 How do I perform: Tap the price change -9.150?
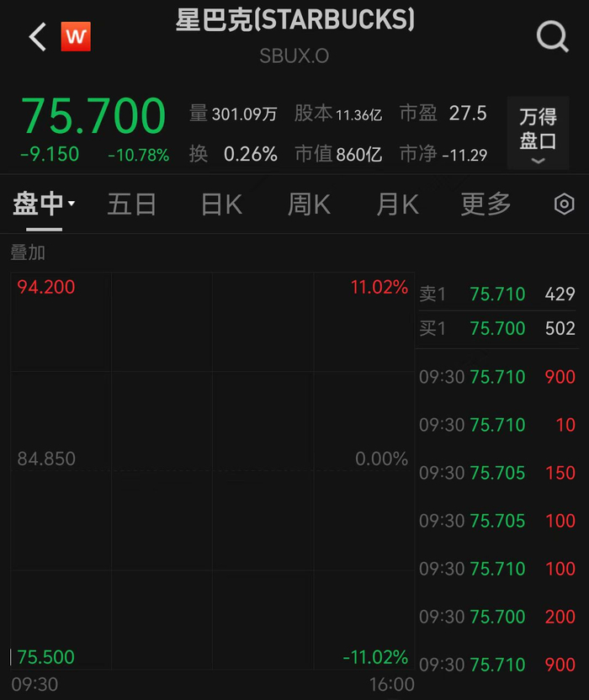pyautogui.click(x=50, y=155)
